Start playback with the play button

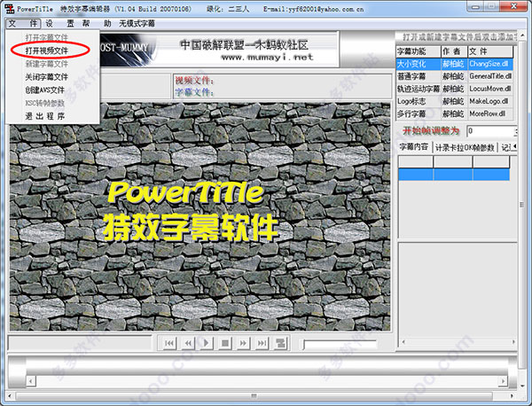(206, 343)
